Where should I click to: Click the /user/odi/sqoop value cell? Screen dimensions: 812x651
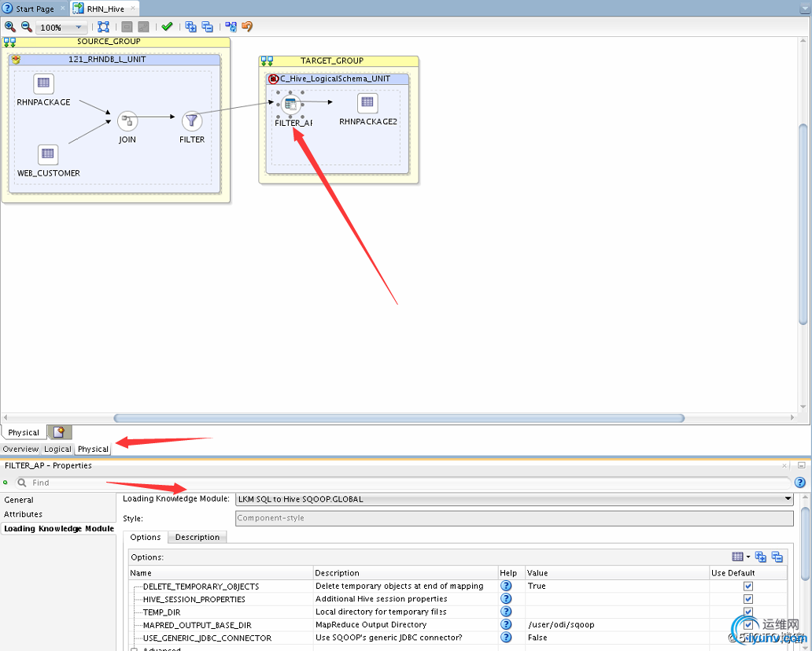(617, 624)
